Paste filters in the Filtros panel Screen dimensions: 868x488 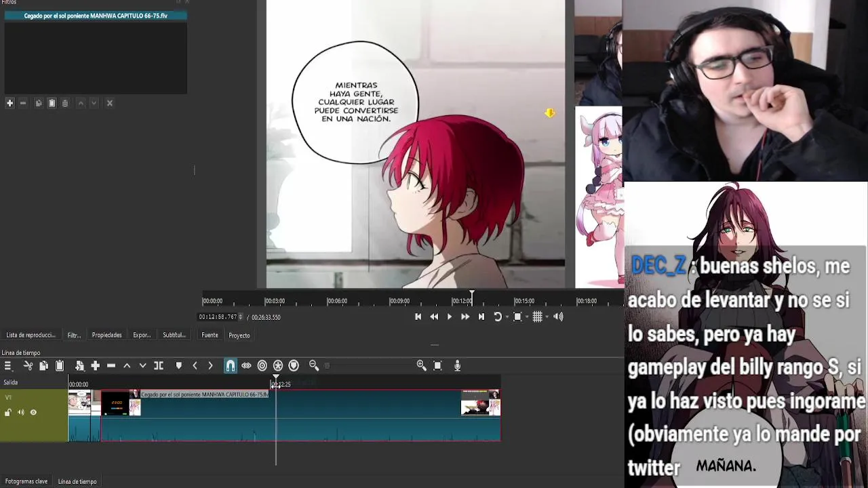(x=52, y=103)
